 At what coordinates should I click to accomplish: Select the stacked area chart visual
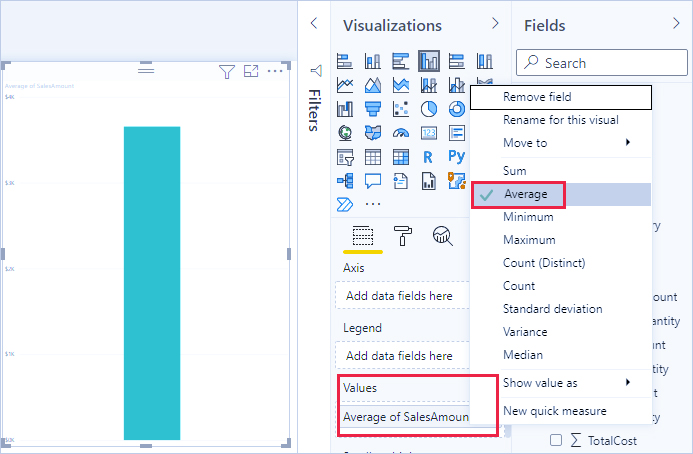(x=400, y=85)
